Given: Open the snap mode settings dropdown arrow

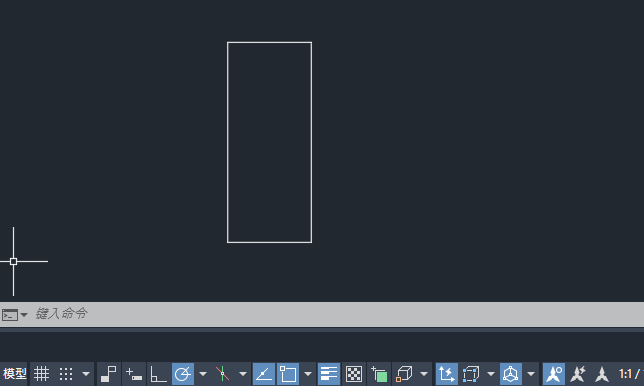Looking at the screenshot, I should pyautogui.click(x=86, y=374).
